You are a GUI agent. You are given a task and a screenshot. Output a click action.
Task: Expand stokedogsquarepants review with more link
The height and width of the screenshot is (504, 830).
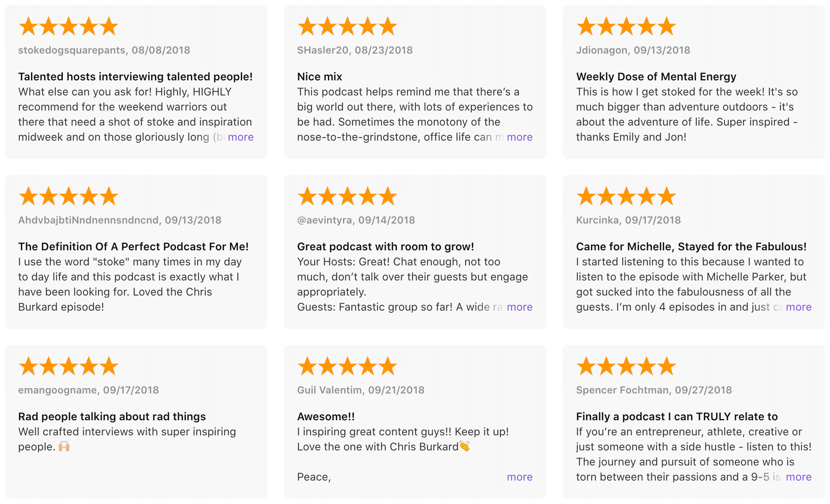[240, 137]
